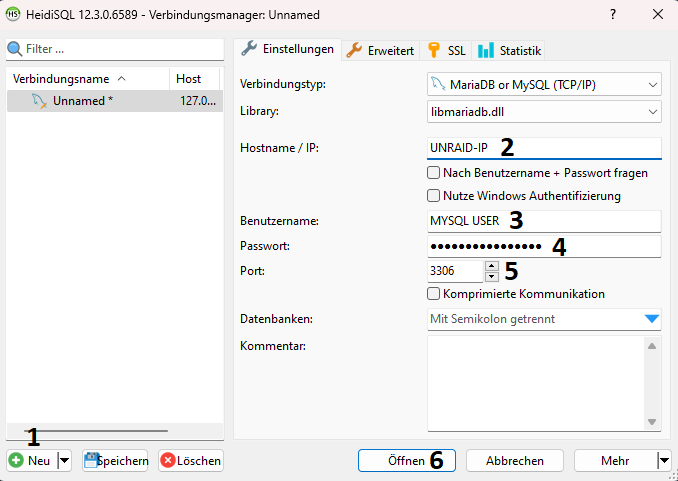Enable Nach Benutzername + Passwort fragen
678x481 pixels.
[433, 173]
